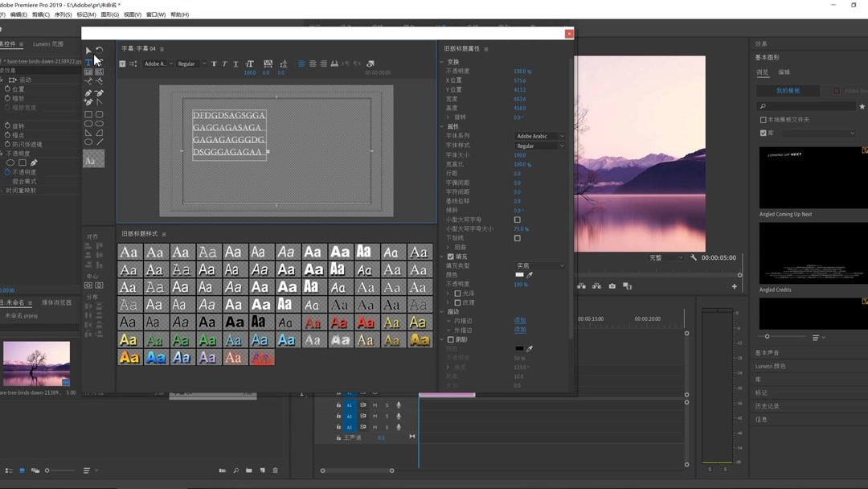Toggle bold text formatting
The image size is (868, 489).
pyautogui.click(x=214, y=64)
